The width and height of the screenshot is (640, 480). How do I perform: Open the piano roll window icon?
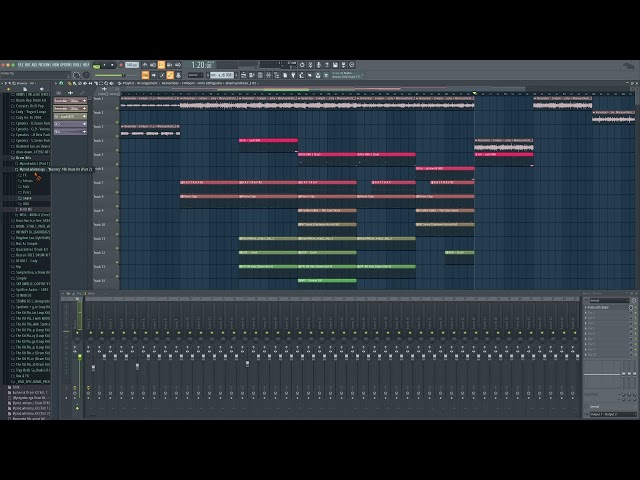click(252, 75)
